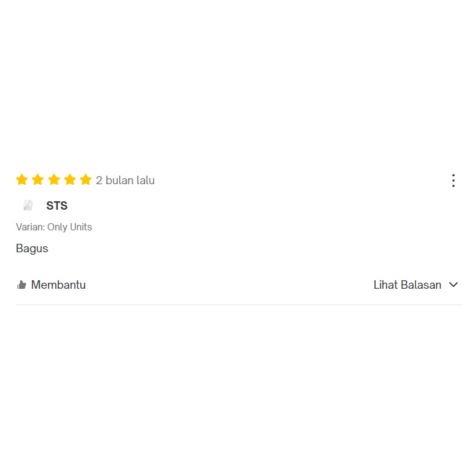Toggle the Membantu helpful vote
The width and height of the screenshot is (476, 476).
coord(51,285)
